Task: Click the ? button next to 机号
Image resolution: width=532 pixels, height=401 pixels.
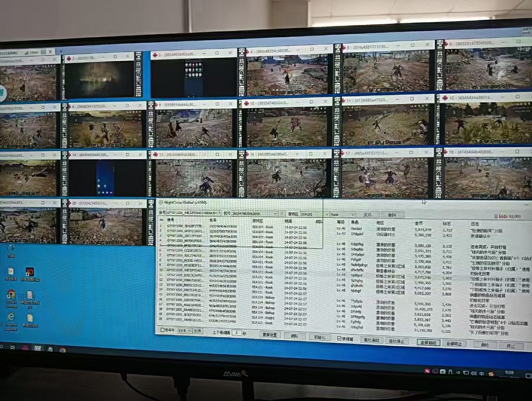Action: coord(282,213)
